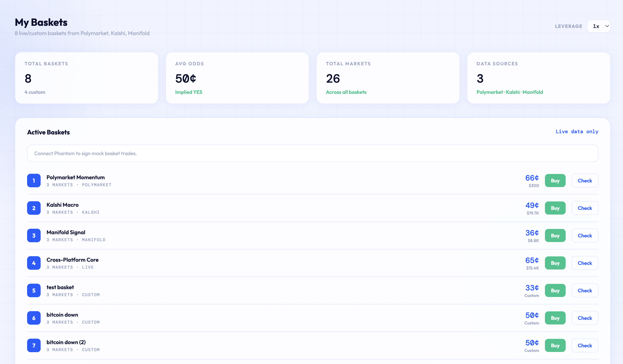Check the Cross-Platform Core basket

click(585, 263)
